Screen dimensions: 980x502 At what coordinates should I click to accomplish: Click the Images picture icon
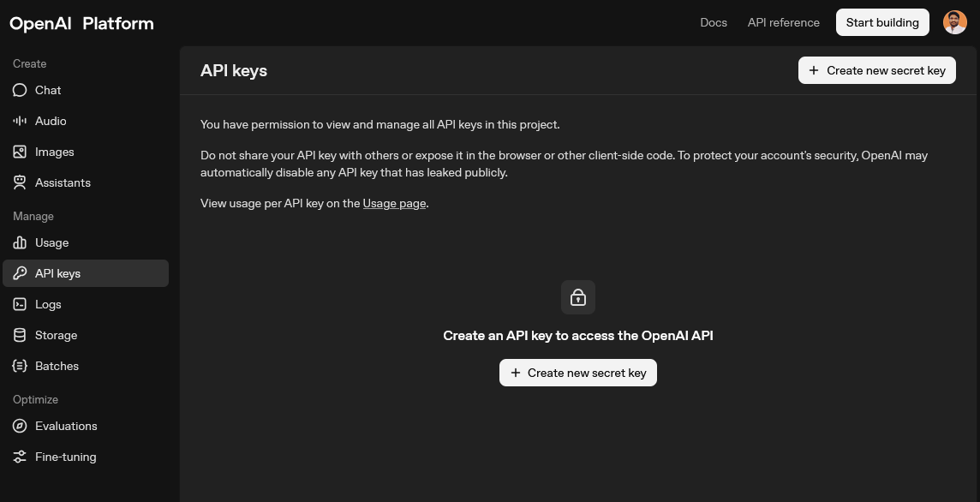[x=20, y=152]
